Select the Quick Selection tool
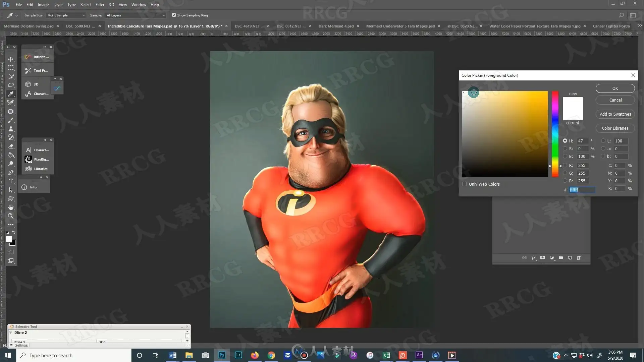Image resolution: width=644 pixels, height=362 pixels. [11, 76]
